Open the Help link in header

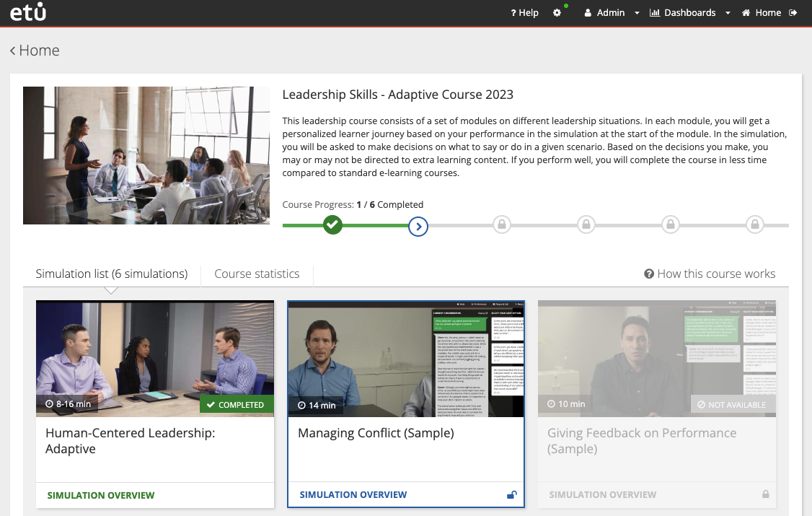click(524, 13)
